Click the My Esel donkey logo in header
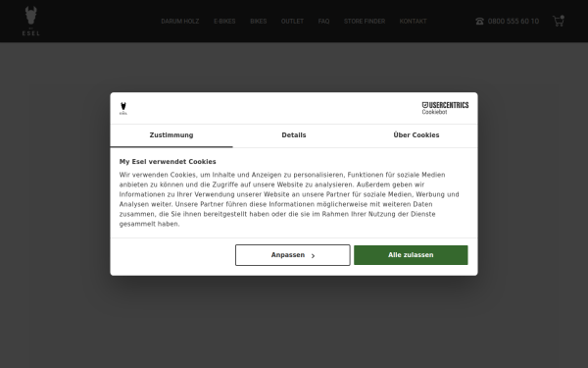 tap(30, 21)
